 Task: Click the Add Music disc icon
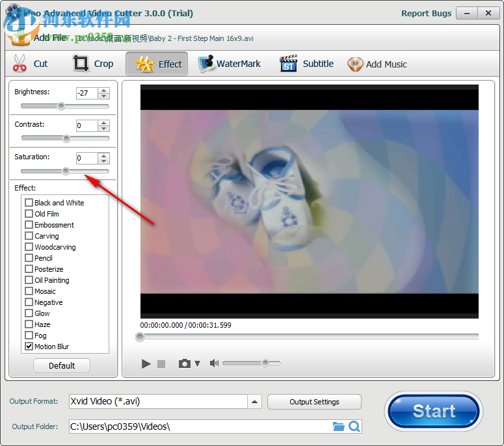[x=355, y=64]
